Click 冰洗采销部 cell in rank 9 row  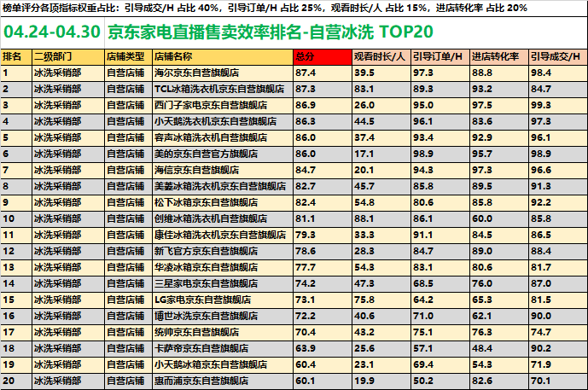(68, 202)
